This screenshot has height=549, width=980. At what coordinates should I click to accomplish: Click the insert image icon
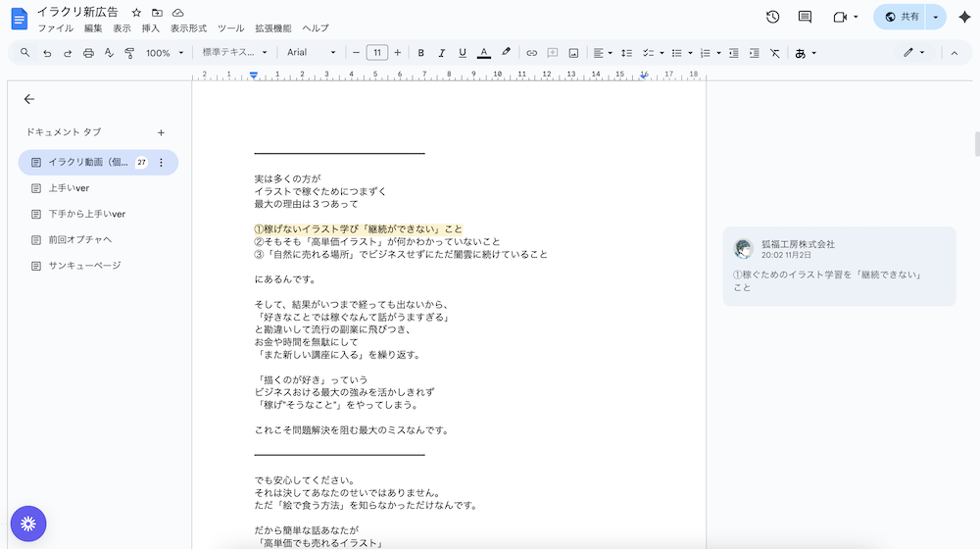[573, 53]
